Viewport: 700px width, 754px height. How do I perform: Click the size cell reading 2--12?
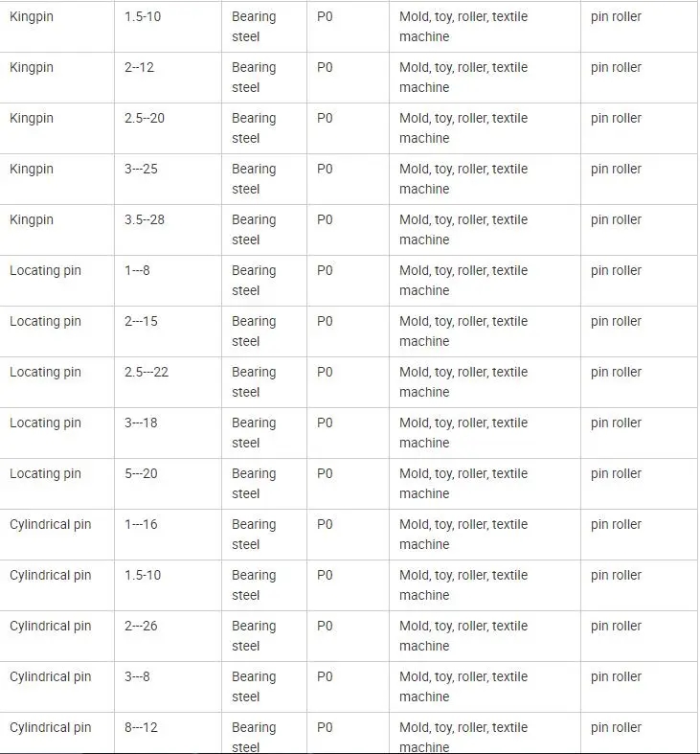point(141,68)
